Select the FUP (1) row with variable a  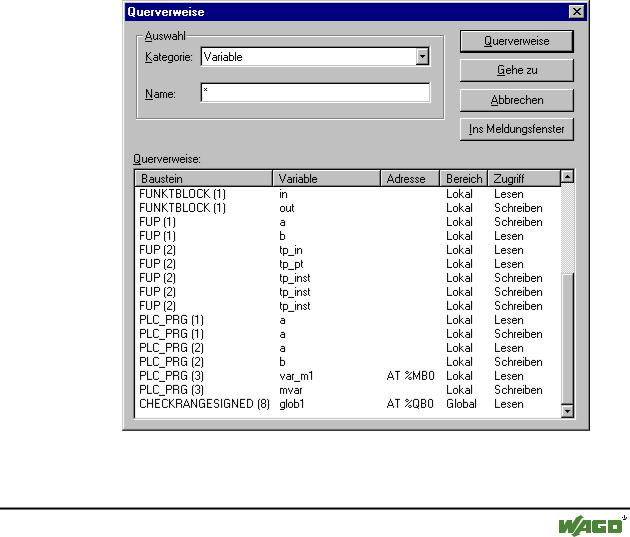(348, 222)
